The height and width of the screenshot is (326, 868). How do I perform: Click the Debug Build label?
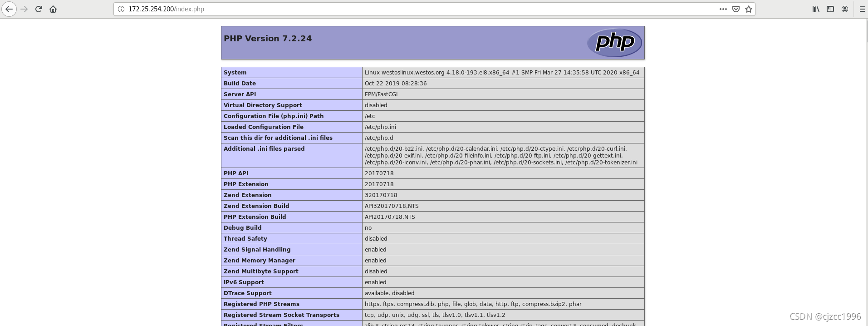tap(242, 228)
